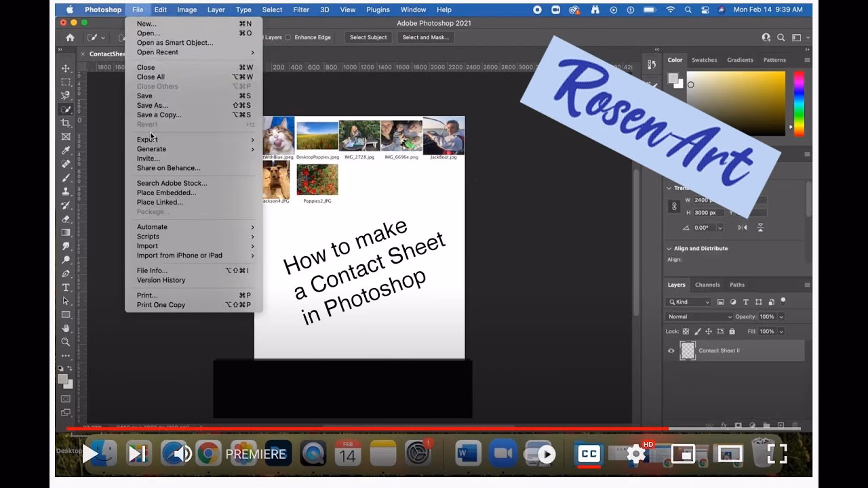This screenshot has width=868, height=488.
Task: Select the Pen tool
Action: pyautogui.click(x=66, y=274)
